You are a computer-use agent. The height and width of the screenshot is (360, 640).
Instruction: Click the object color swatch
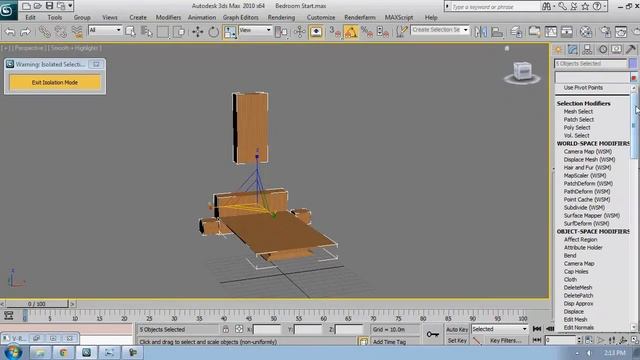coord(633,64)
